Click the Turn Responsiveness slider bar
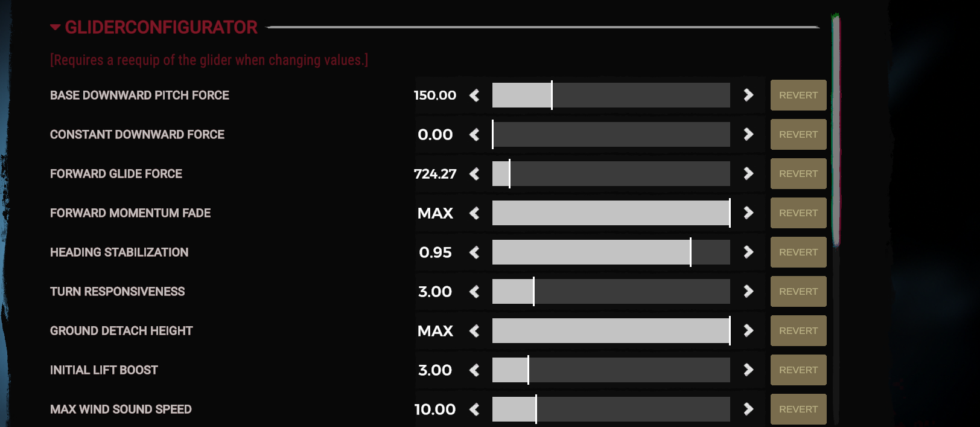The width and height of the screenshot is (980, 427). (x=611, y=292)
